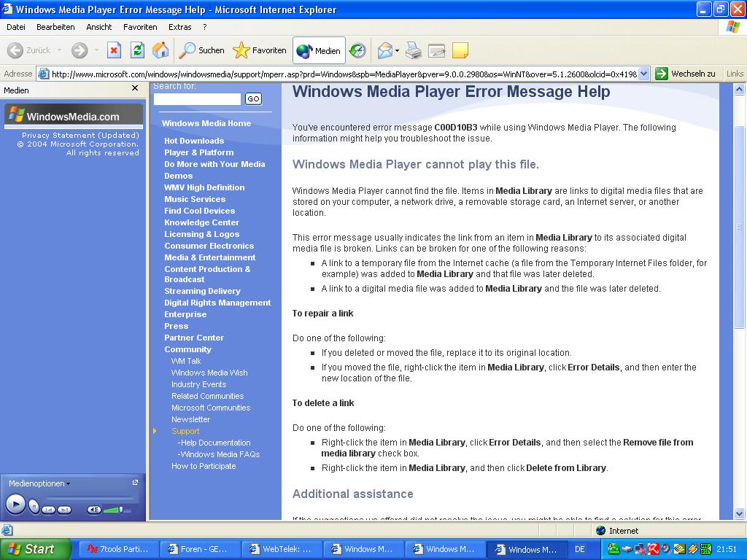Undock the media player pop-out icon
This screenshot has height=560, width=747.
(x=135, y=483)
